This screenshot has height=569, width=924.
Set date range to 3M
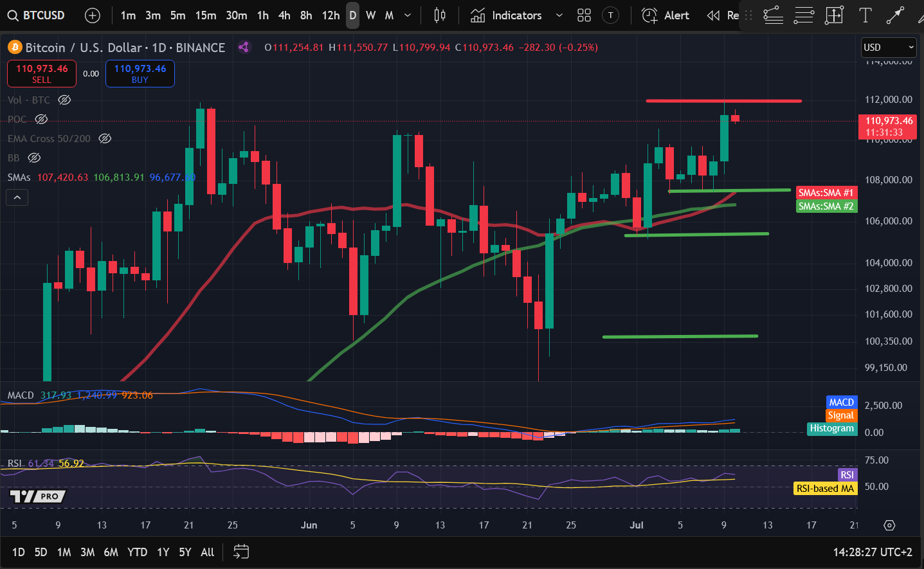(87, 552)
